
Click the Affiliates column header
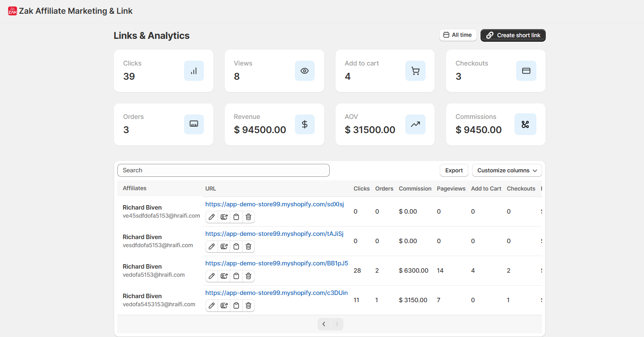pos(135,188)
